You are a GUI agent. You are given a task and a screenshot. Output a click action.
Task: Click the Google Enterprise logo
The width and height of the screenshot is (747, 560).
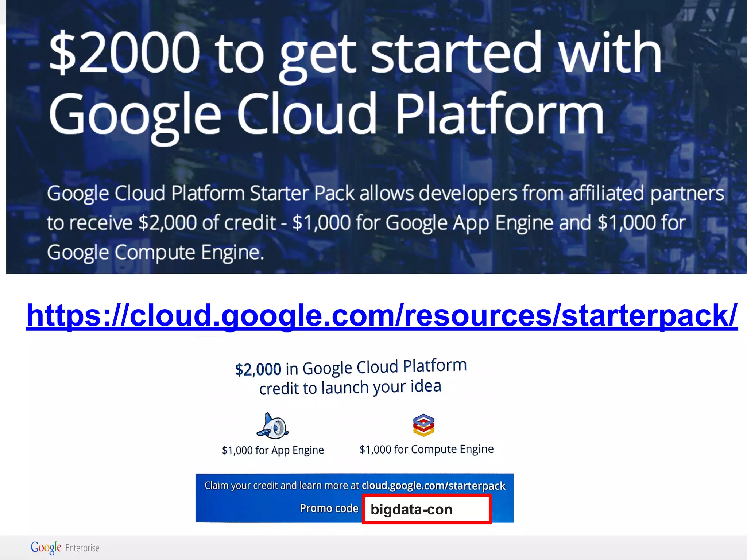65,548
